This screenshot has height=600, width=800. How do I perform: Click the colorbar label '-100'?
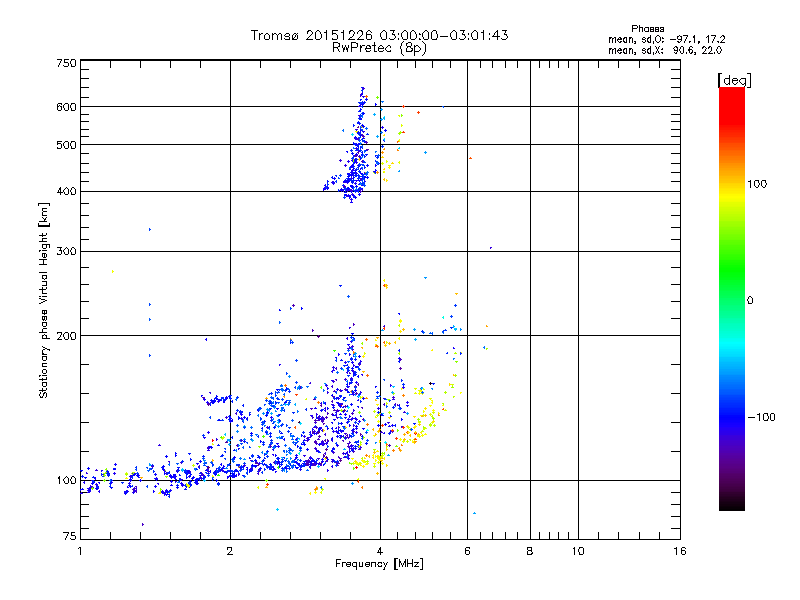(761, 417)
